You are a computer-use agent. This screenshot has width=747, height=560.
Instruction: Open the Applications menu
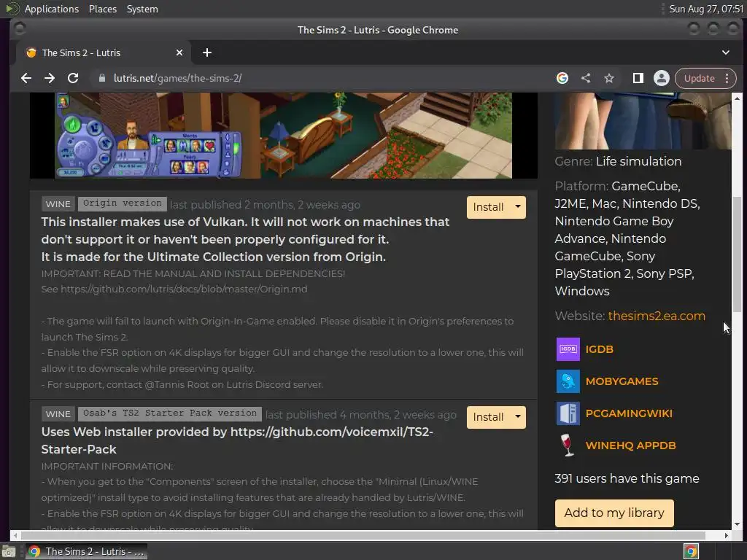pos(52,9)
